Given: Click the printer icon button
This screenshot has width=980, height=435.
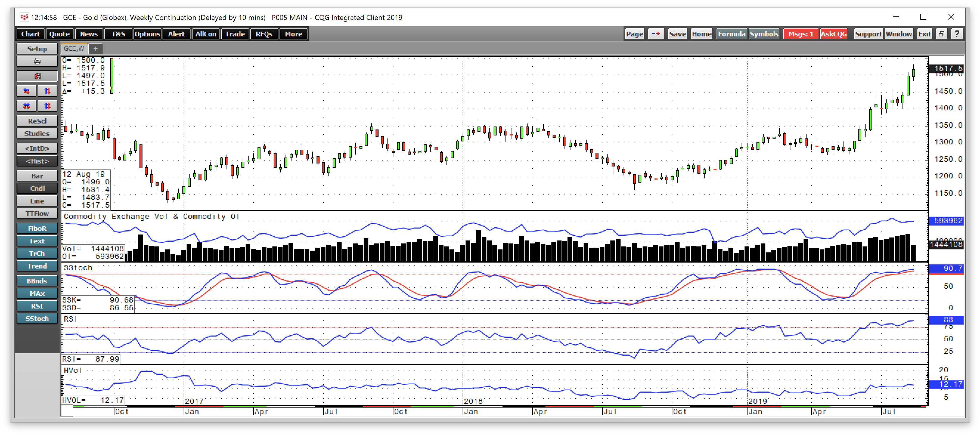Looking at the screenshot, I should click(x=37, y=61).
